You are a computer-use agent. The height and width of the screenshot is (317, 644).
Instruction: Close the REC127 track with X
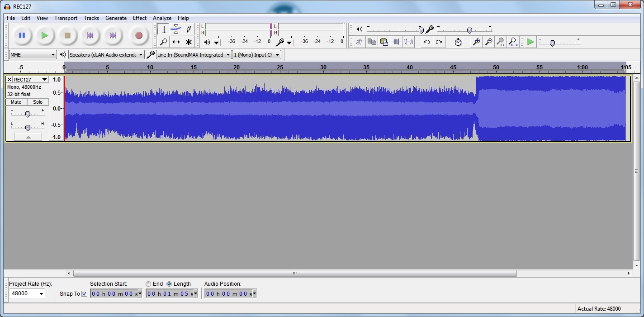coord(9,80)
